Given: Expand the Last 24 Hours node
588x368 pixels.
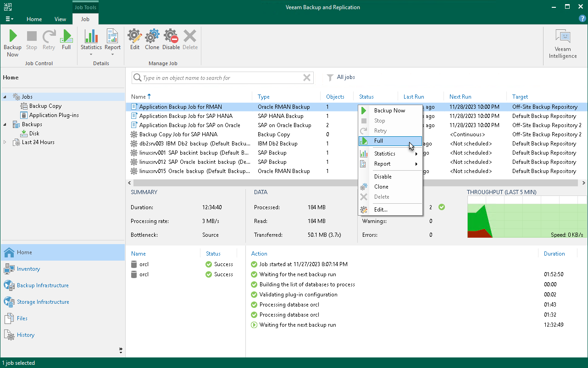Looking at the screenshot, I should pos(5,142).
